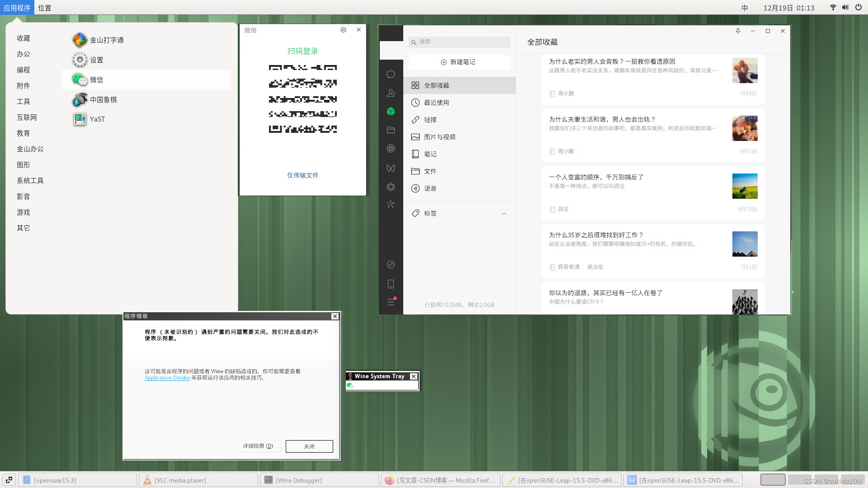Open YaST from the application menu

click(x=146, y=119)
